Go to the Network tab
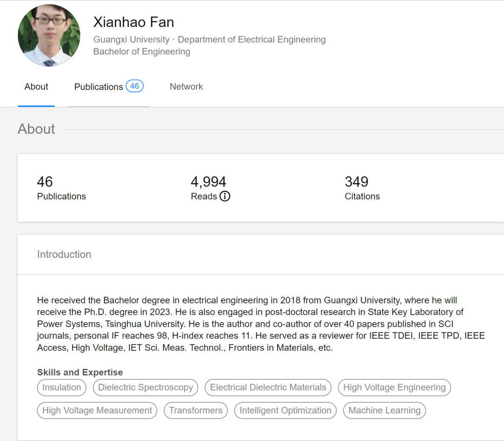The image size is (504, 441). tap(186, 87)
